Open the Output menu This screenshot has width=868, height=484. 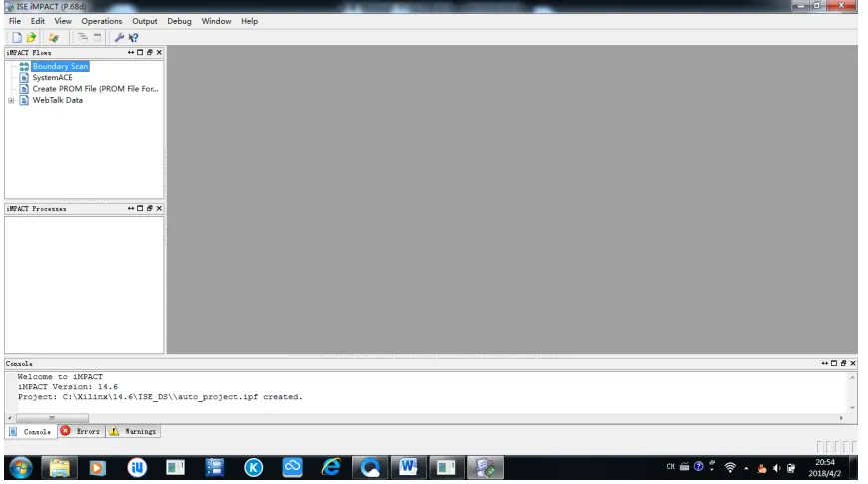coord(145,21)
